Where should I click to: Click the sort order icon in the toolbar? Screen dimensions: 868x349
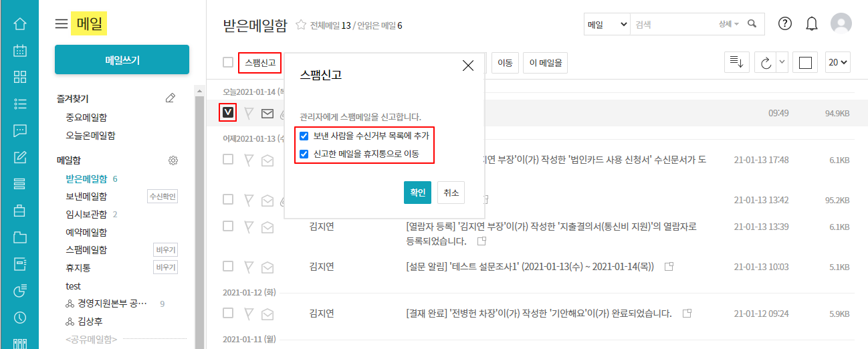pos(737,62)
